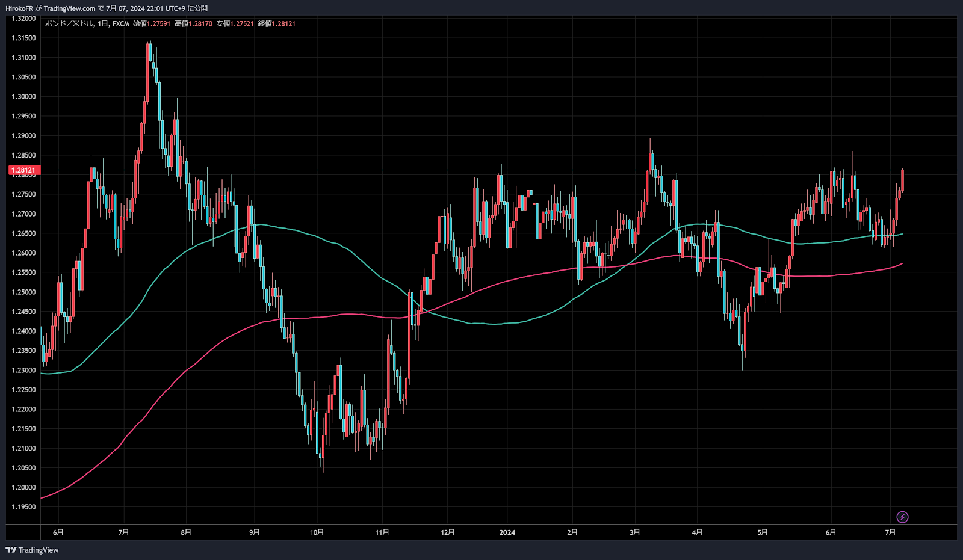Click the 1.22000 price axis label

(x=23, y=410)
